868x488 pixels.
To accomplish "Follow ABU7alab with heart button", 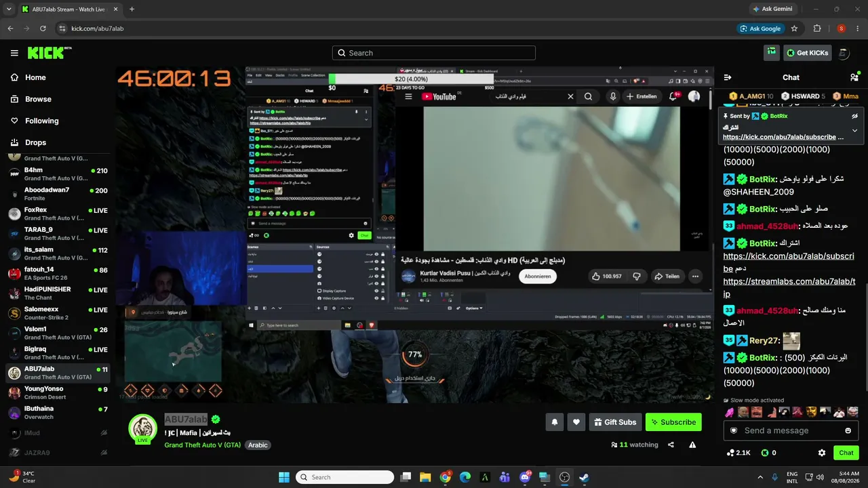I will tap(576, 422).
